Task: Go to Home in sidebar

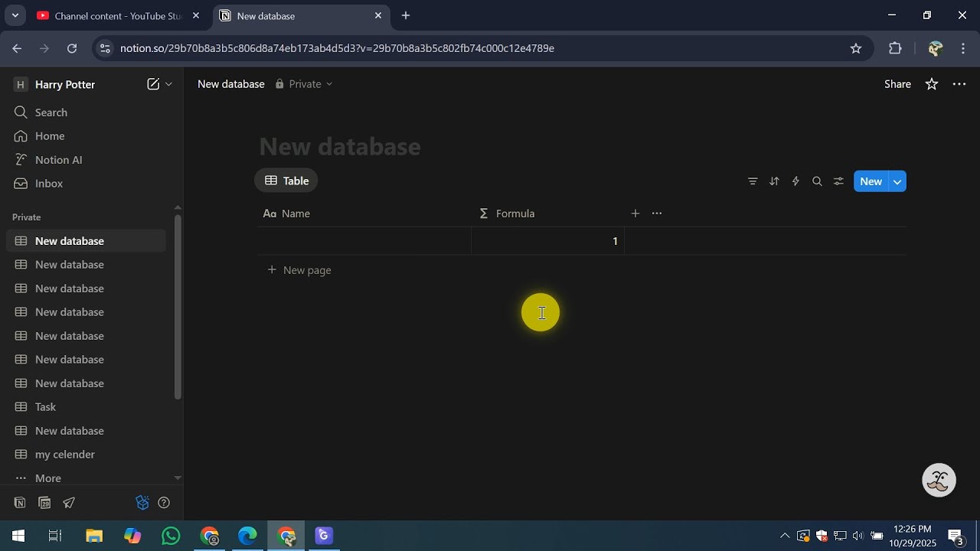Action: click(86, 136)
